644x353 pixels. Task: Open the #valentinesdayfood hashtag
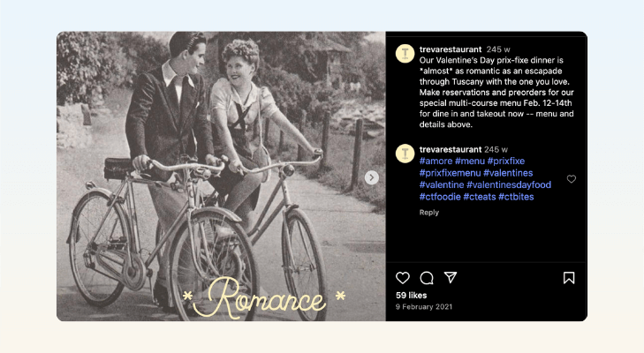[x=509, y=184]
